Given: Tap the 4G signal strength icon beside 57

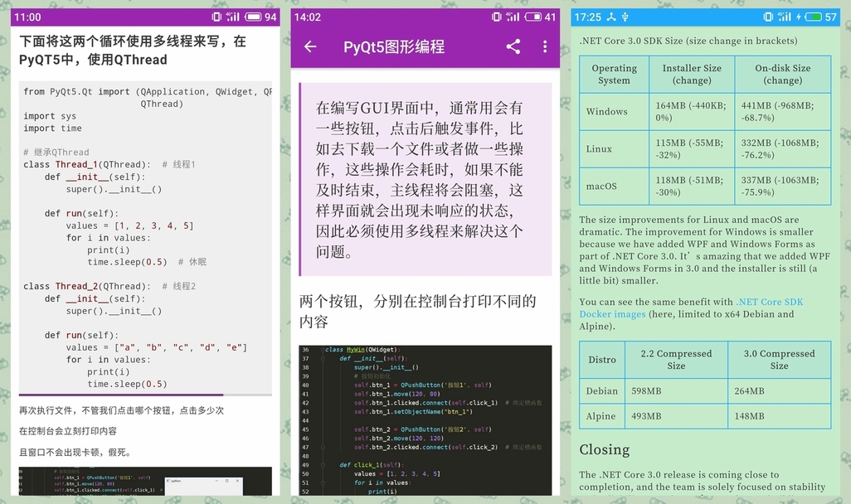Looking at the screenshot, I should 785,17.
